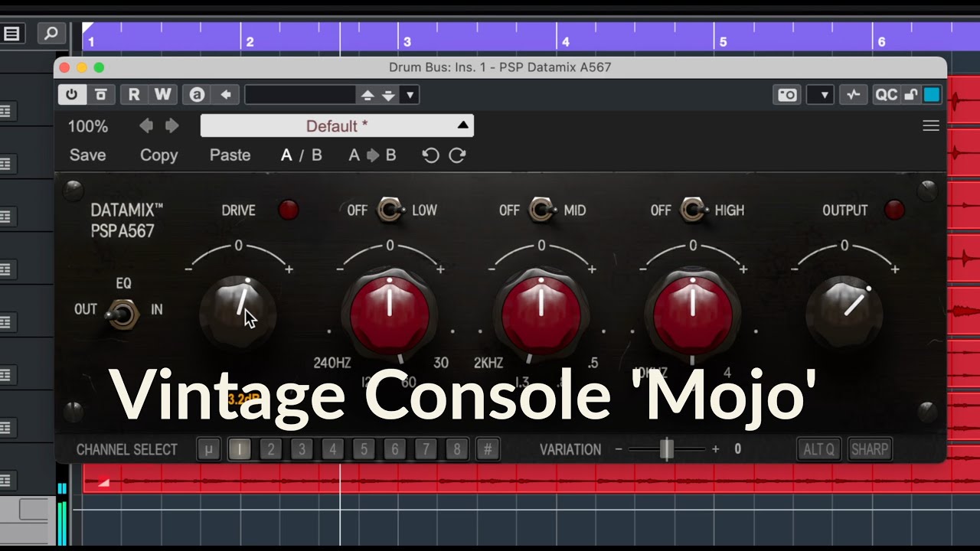Click the LOW band red gain knob
The image size is (980, 551).
coord(390,314)
